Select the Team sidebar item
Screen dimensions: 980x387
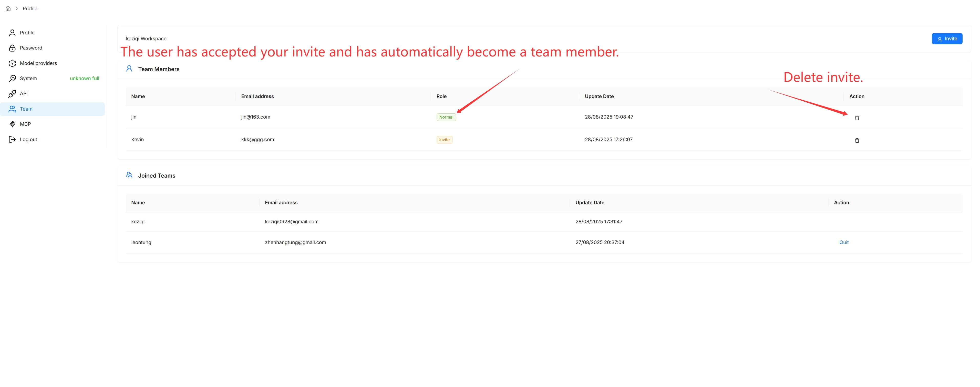[26, 109]
